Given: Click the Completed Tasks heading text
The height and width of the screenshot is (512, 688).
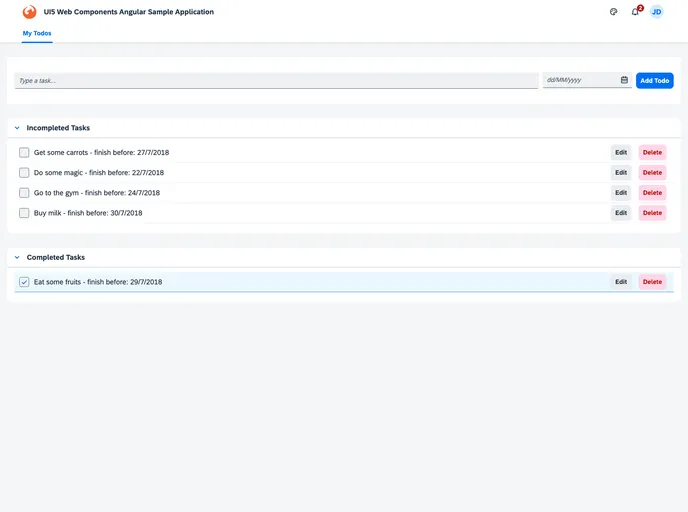Looking at the screenshot, I should click(56, 258).
